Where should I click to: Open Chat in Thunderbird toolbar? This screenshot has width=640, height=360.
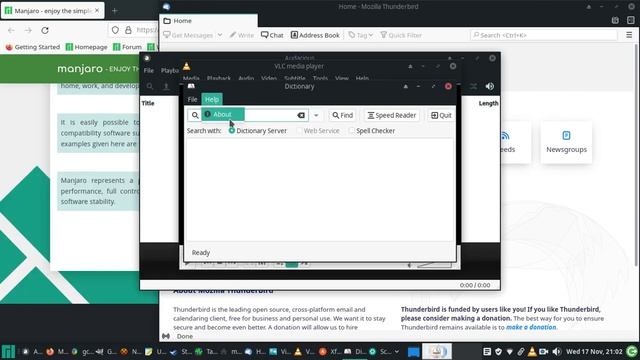click(272, 35)
